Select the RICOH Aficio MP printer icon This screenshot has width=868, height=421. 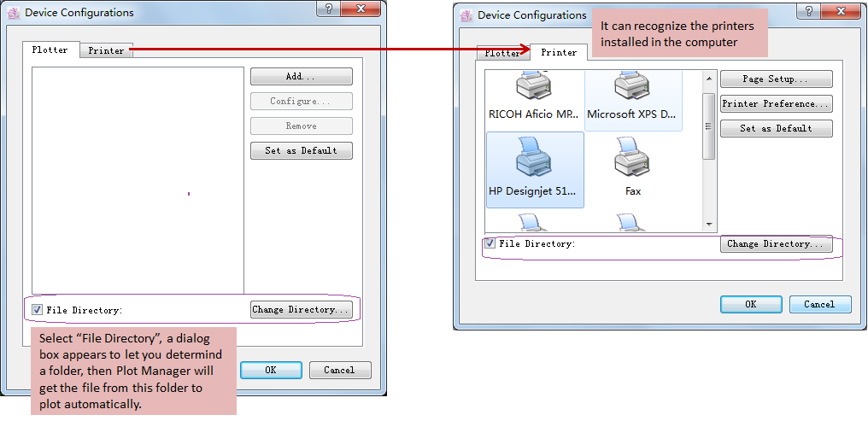534,86
